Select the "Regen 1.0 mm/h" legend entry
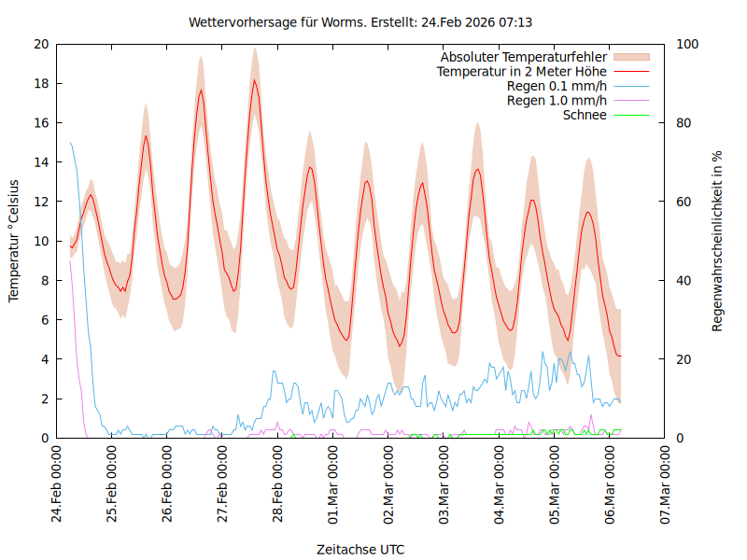Image resolution: width=747 pixels, height=560 pixels. [557, 101]
